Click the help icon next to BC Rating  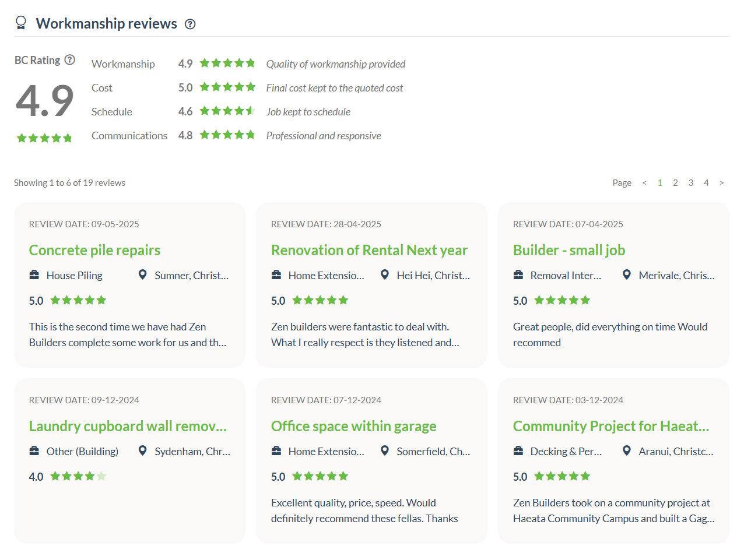pyautogui.click(x=70, y=60)
